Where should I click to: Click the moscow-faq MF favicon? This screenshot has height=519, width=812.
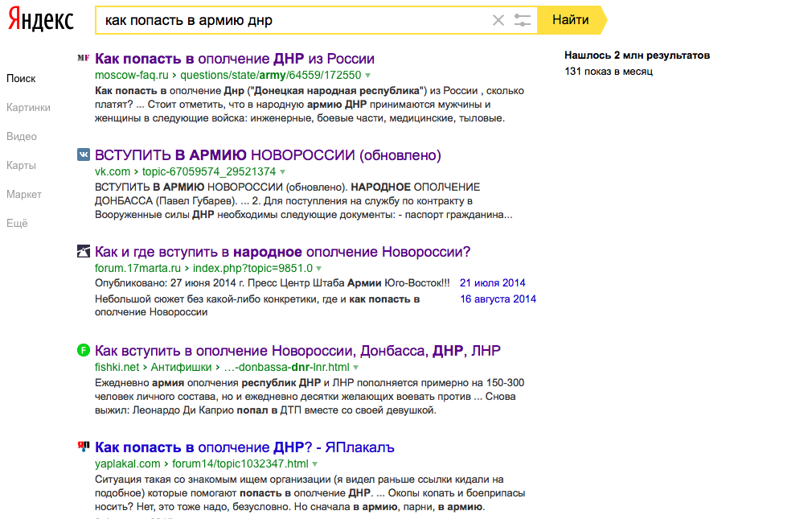point(84,58)
